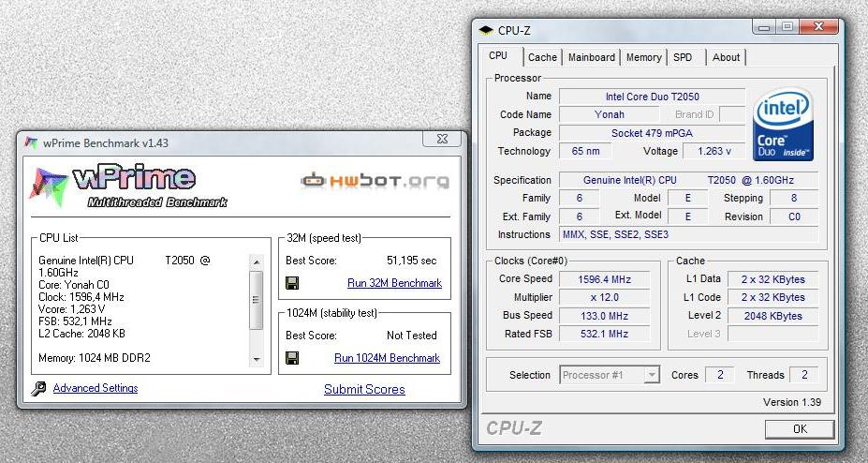Click Stepping value 8
The image size is (868, 463).
pos(794,198)
